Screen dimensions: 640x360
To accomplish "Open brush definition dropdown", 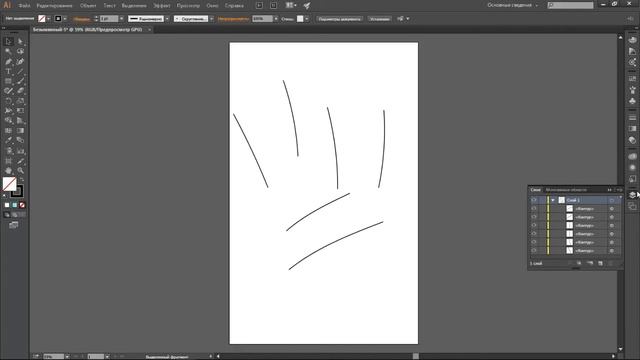I will click(211, 19).
